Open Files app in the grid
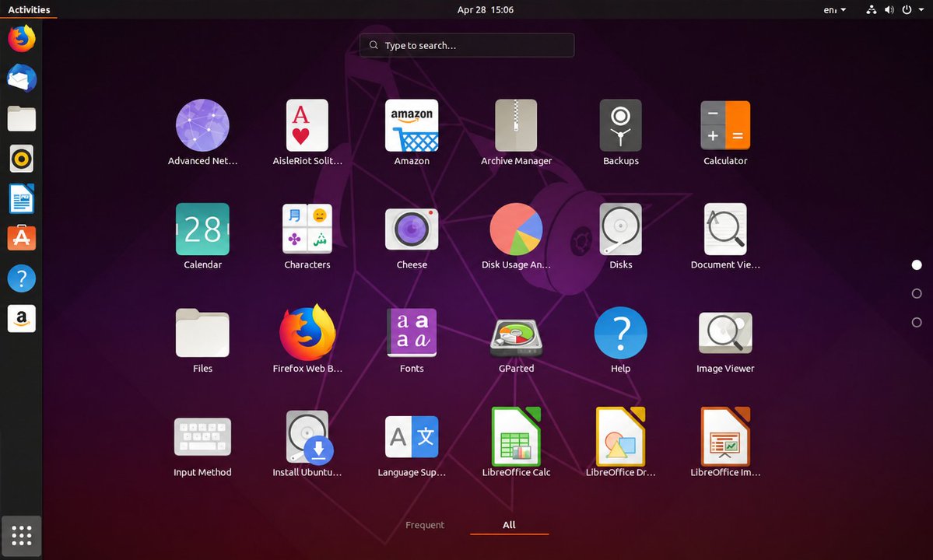This screenshot has width=933, height=560. coord(202,340)
